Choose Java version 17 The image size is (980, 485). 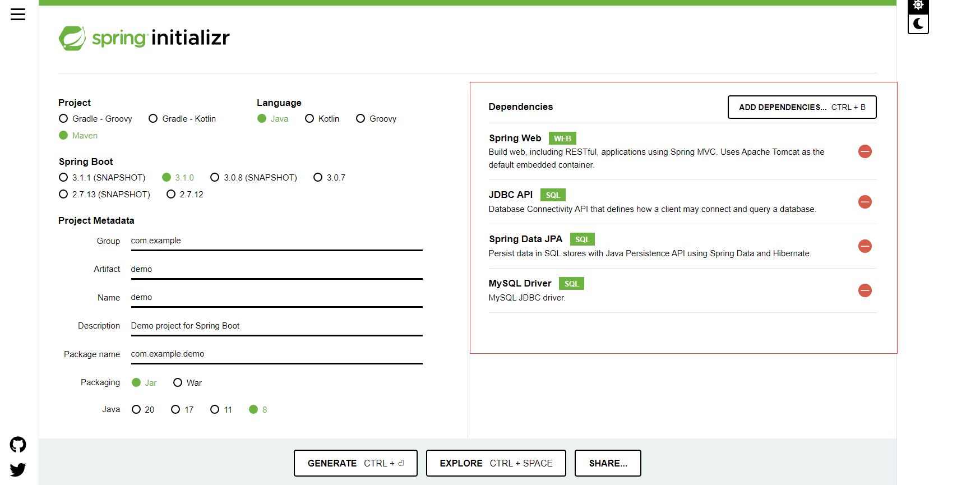175,410
